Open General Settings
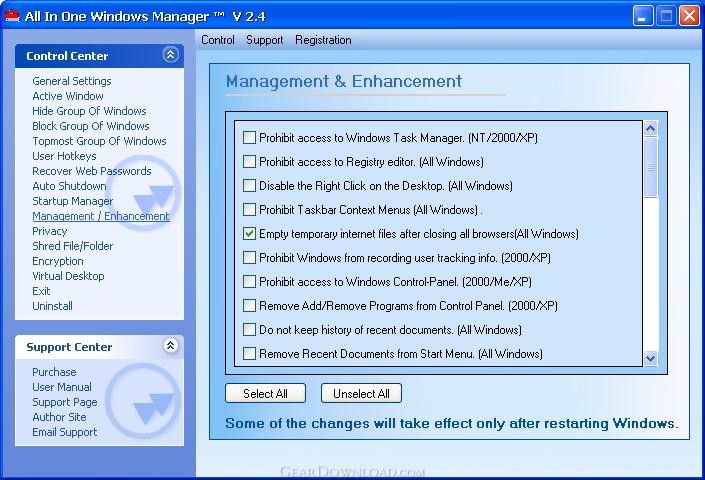This screenshot has width=705, height=480. click(x=72, y=81)
